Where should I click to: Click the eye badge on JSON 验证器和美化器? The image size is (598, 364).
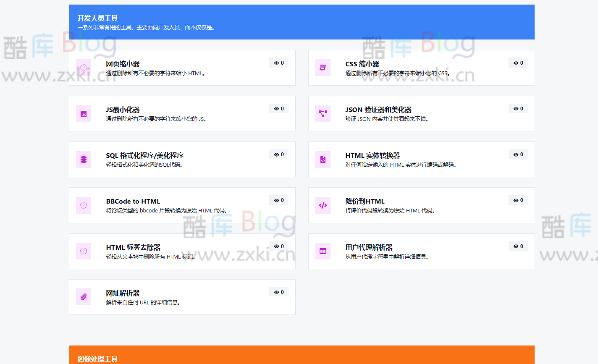click(x=518, y=108)
